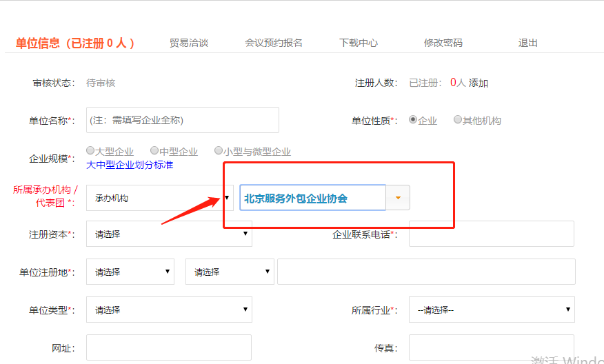Select the 其他机构 radio button
Screen dimensions: 604x364
457,119
